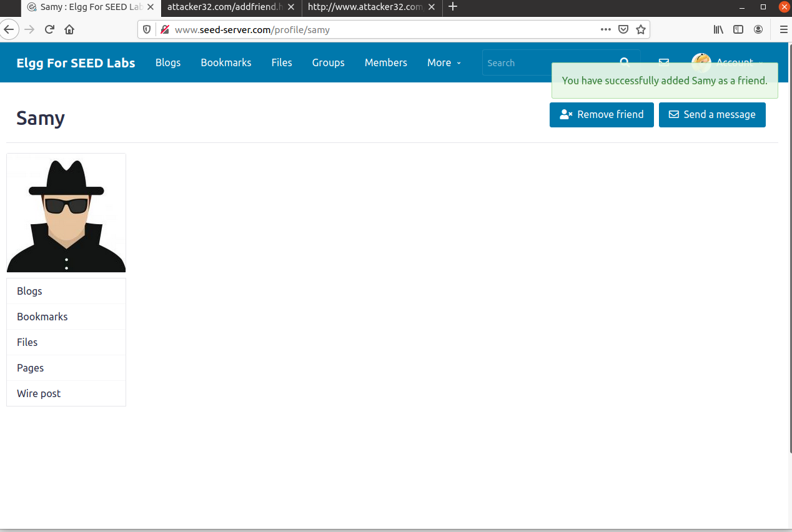
Task: Open Members in top navigation
Action: click(386, 62)
